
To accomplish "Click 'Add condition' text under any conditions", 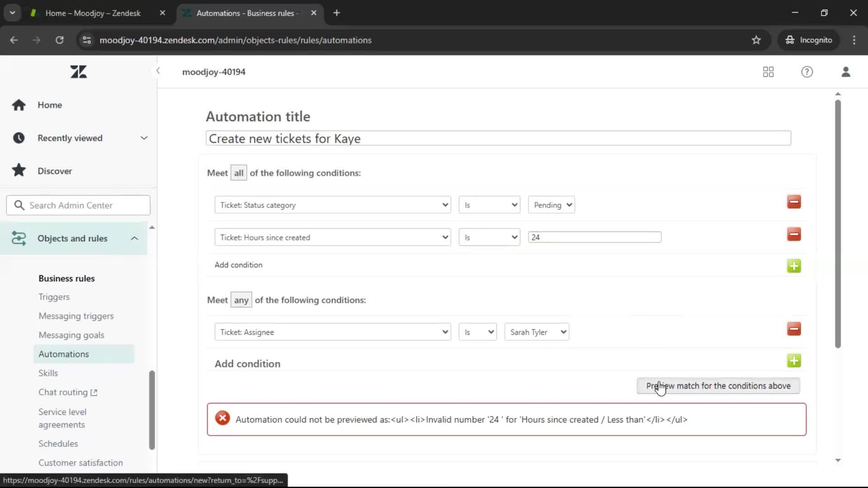I will pyautogui.click(x=247, y=363).
